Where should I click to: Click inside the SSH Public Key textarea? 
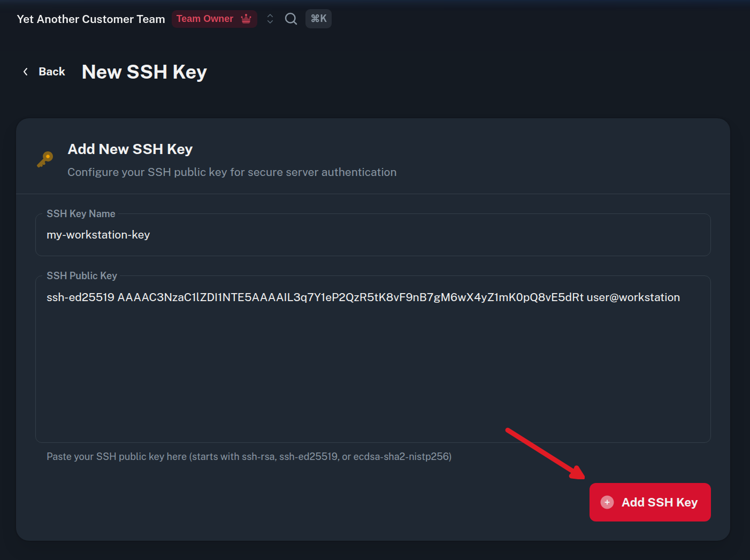point(373,359)
